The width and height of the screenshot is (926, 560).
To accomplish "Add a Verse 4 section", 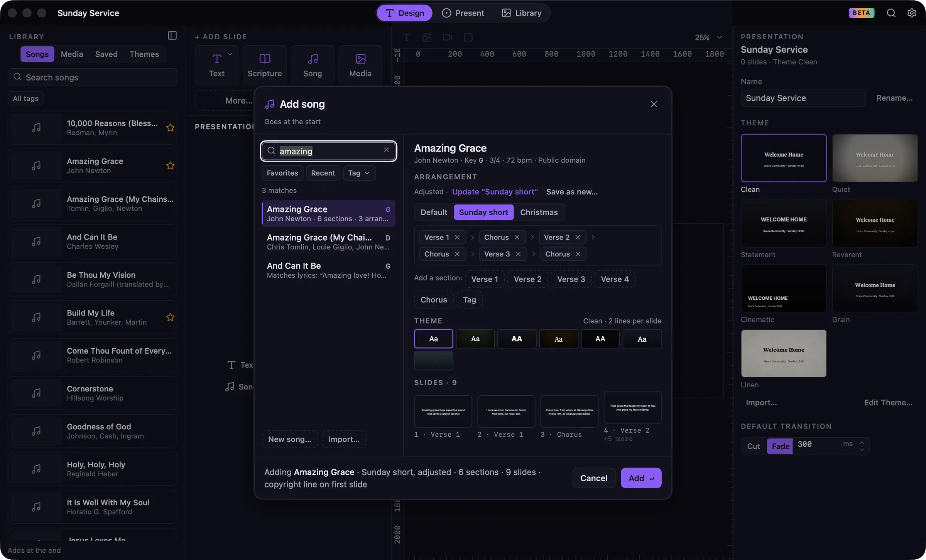I will pyautogui.click(x=615, y=279).
